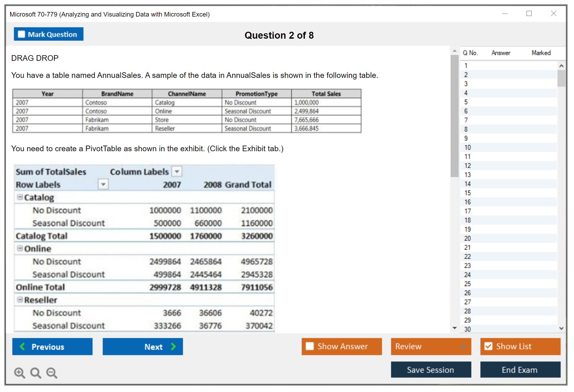Collapse the Reseller group minus icon
The height and width of the screenshot is (392, 574).
point(20,299)
